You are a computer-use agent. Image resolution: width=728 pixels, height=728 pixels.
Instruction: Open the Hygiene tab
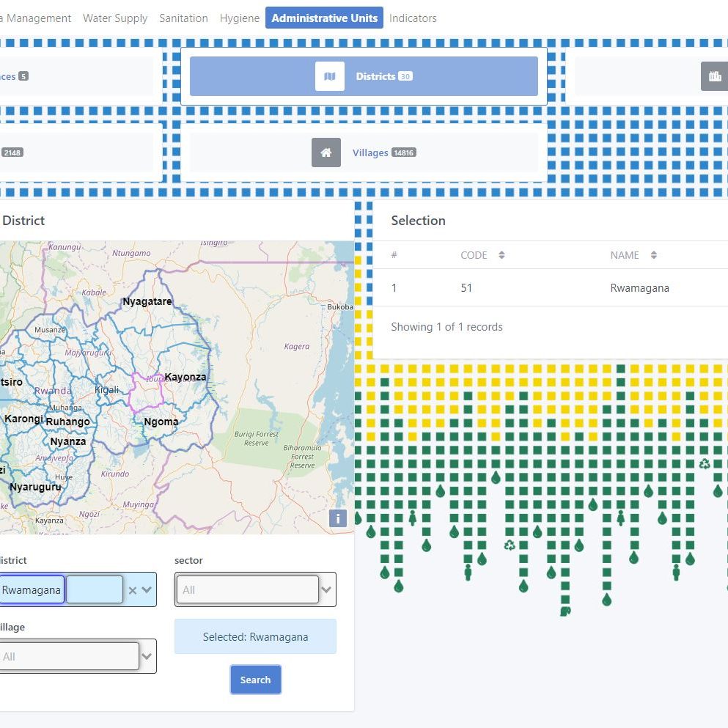tap(240, 18)
